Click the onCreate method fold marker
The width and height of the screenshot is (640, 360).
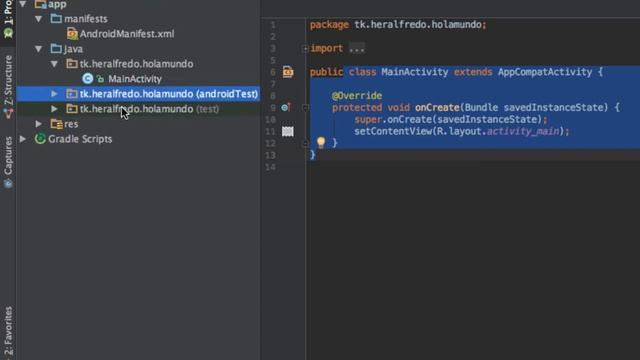click(305, 108)
